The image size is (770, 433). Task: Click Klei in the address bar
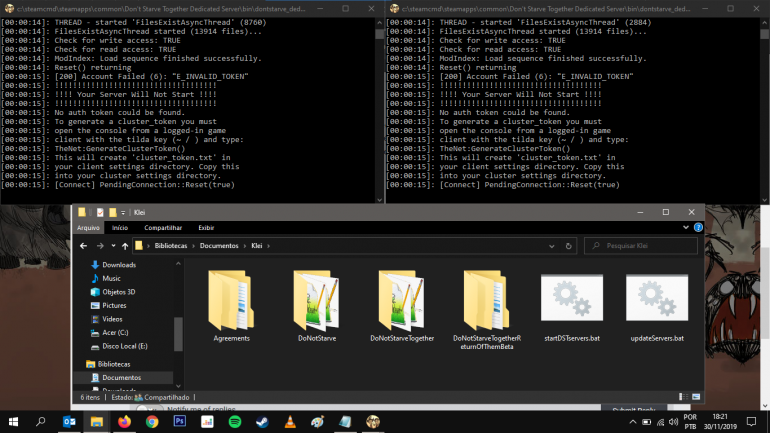(257, 246)
